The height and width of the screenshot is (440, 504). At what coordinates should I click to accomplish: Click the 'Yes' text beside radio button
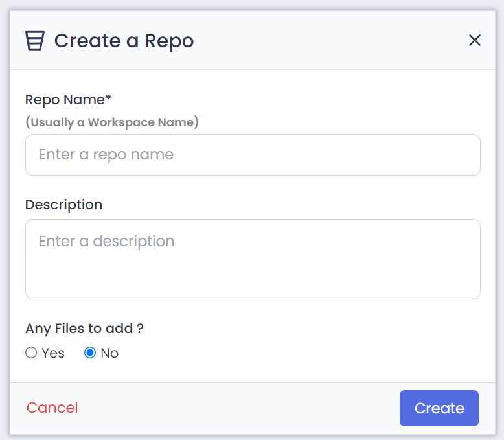[53, 353]
